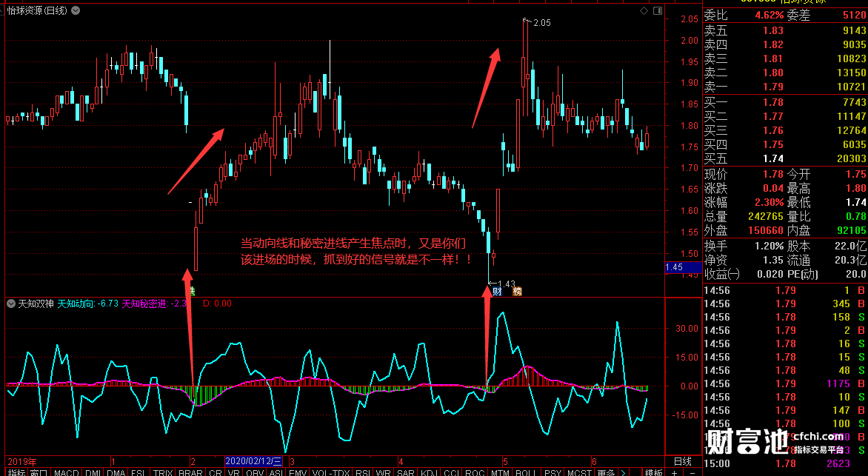The image size is (868, 476).
Task: Click the 1.45 price marker on the price axis
Action: 683,267
